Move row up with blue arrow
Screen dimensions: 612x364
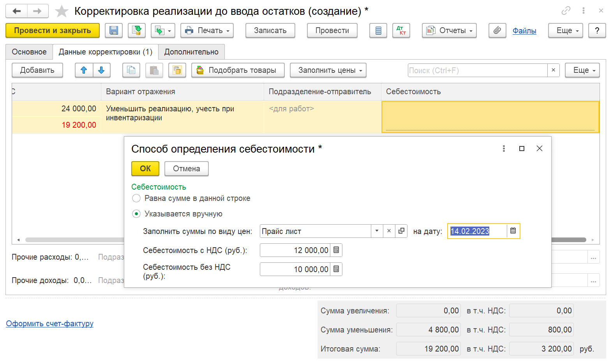click(x=84, y=70)
